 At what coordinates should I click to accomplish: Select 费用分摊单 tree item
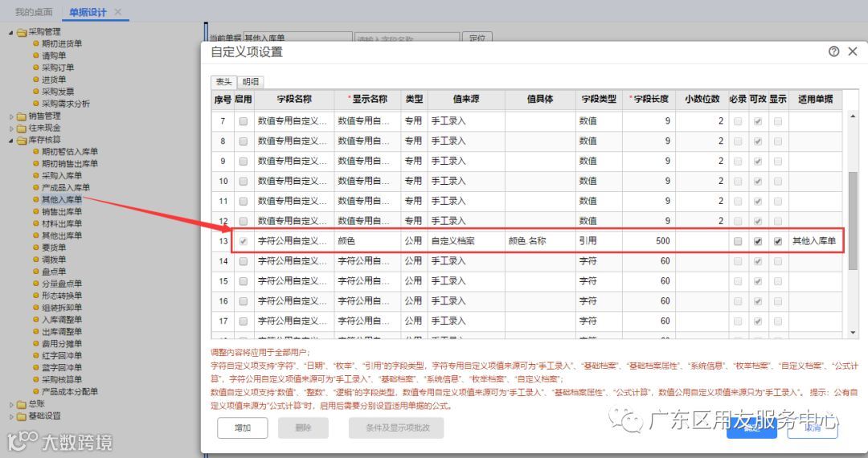(x=61, y=344)
